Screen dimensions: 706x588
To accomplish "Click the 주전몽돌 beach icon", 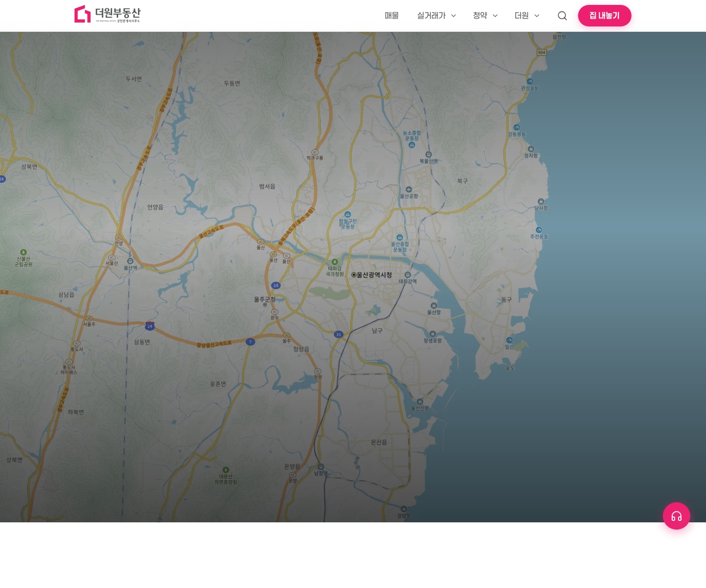I will (x=539, y=230).
